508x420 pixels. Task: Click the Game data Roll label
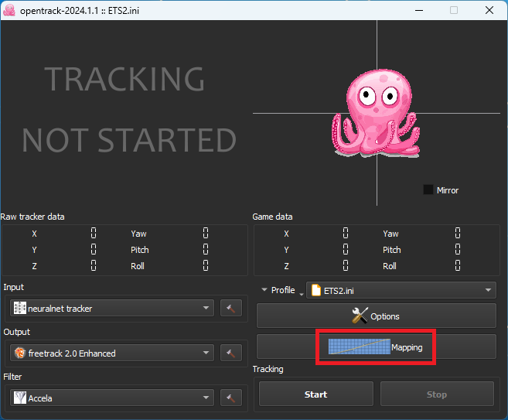click(390, 266)
